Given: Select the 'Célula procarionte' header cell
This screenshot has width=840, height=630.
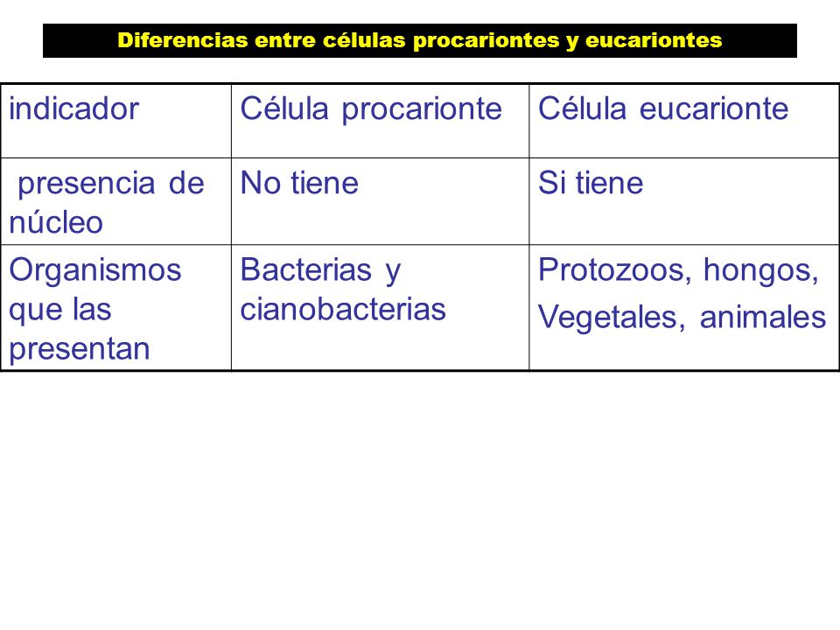Looking at the screenshot, I should point(381,121).
